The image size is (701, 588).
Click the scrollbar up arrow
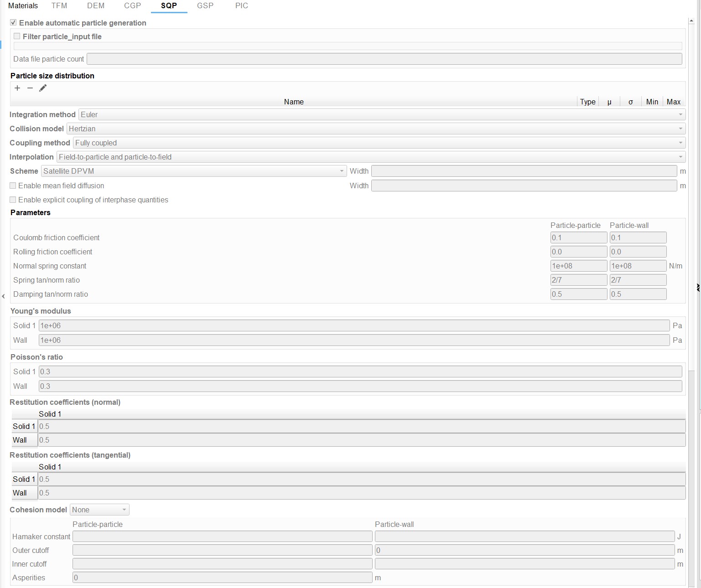click(691, 21)
